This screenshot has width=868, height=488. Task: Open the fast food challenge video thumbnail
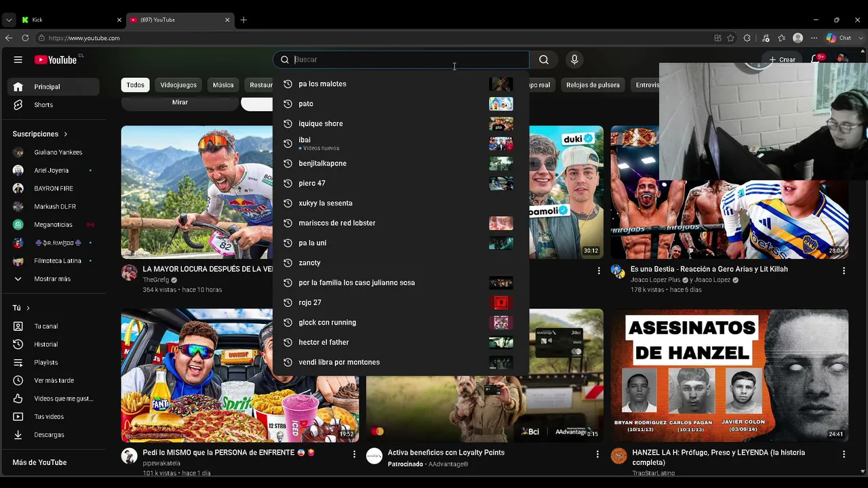[x=240, y=376]
